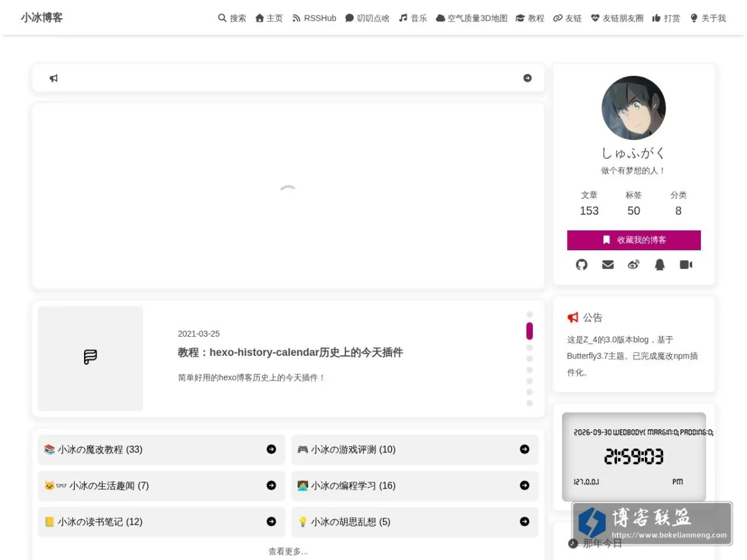Open the video camera icon link
747x560 pixels.
[x=686, y=264]
